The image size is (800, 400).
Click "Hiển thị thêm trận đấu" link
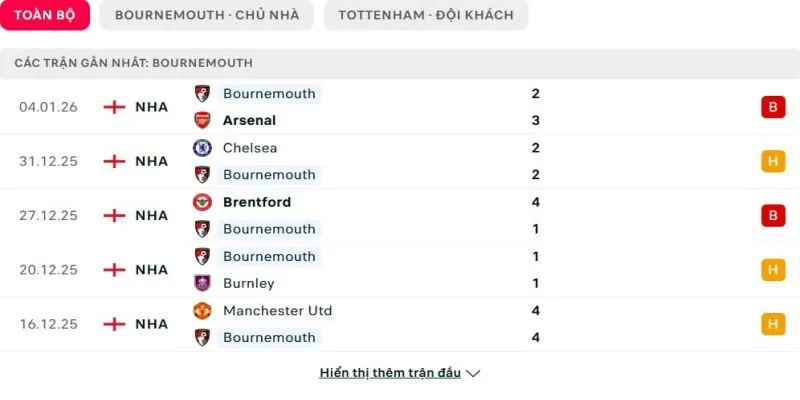click(390, 373)
